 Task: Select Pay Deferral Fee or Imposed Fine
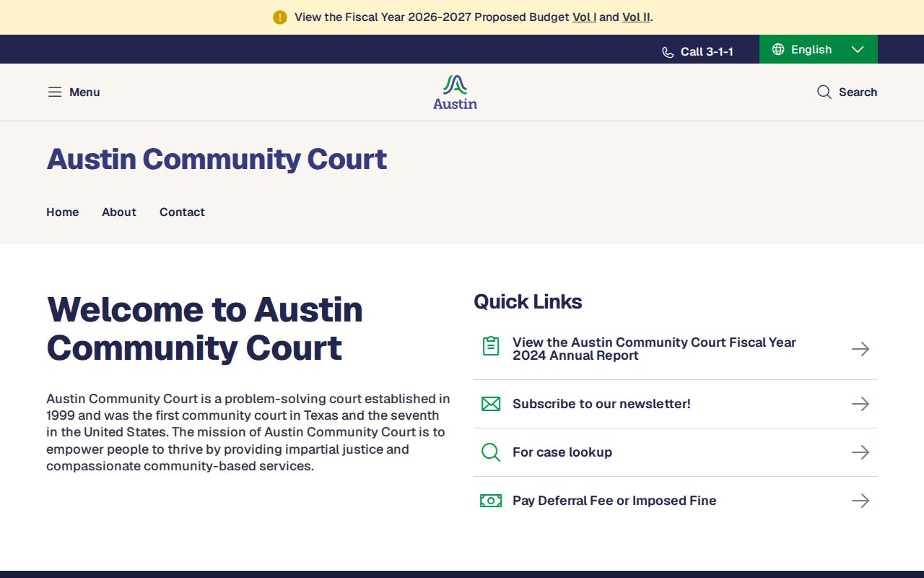tap(614, 501)
